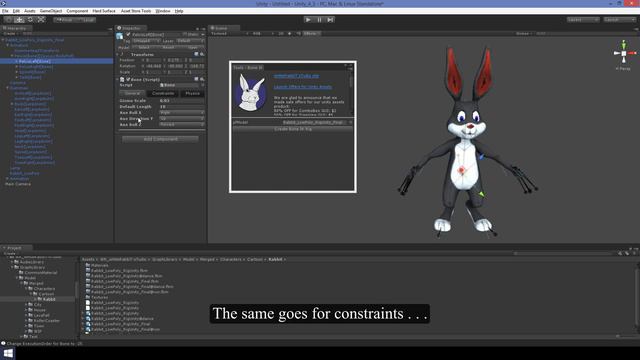
Task: Open the Component menu
Action: coord(77,11)
